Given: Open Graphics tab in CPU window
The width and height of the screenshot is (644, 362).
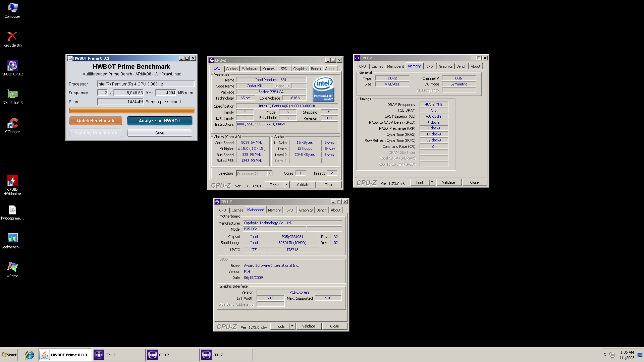Looking at the screenshot, I should click(x=300, y=69).
